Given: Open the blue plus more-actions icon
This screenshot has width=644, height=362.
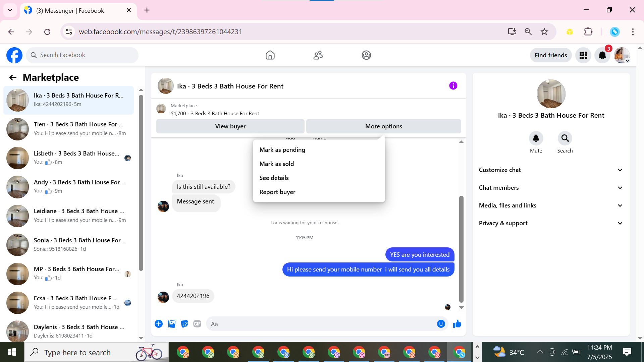Looking at the screenshot, I should tap(159, 324).
